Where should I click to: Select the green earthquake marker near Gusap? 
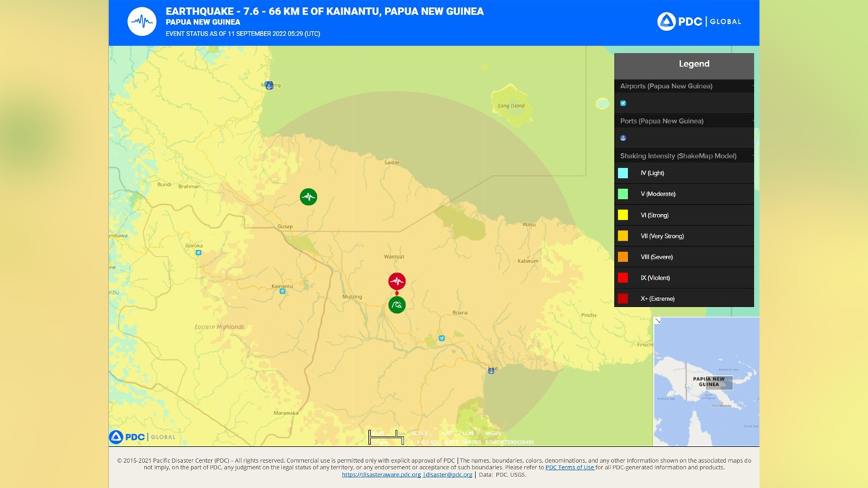[308, 197]
